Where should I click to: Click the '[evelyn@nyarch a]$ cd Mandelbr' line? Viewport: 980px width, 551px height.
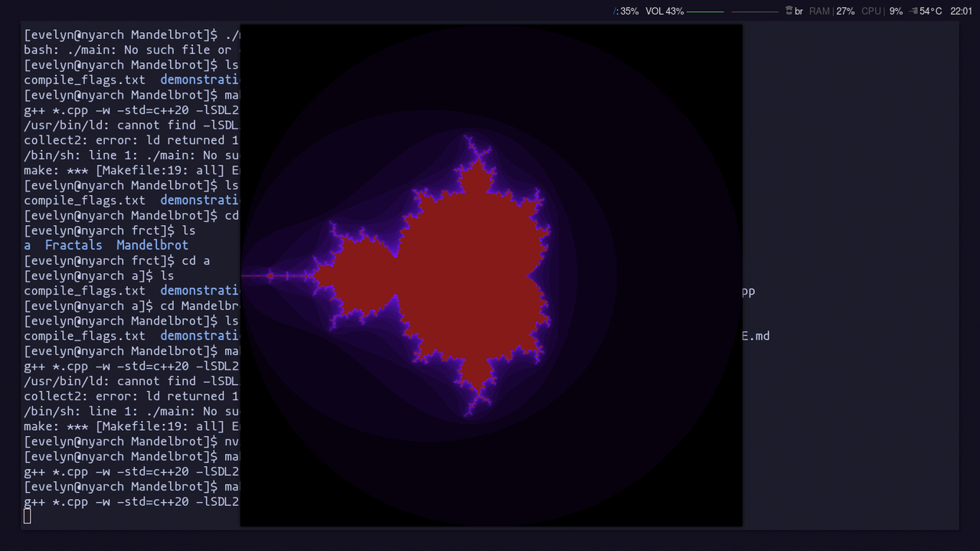tap(132, 305)
